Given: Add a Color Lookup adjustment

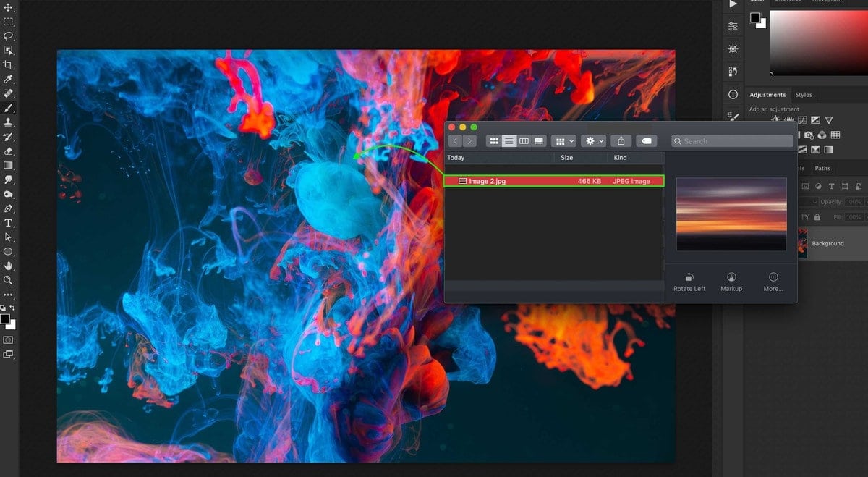Looking at the screenshot, I should click(835, 135).
